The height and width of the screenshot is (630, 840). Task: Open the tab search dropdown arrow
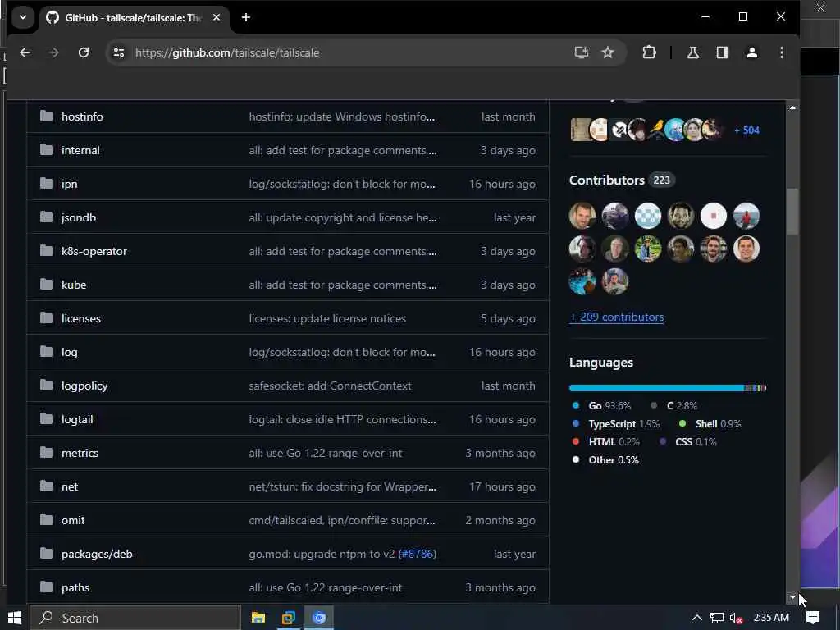(x=22, y=17)
